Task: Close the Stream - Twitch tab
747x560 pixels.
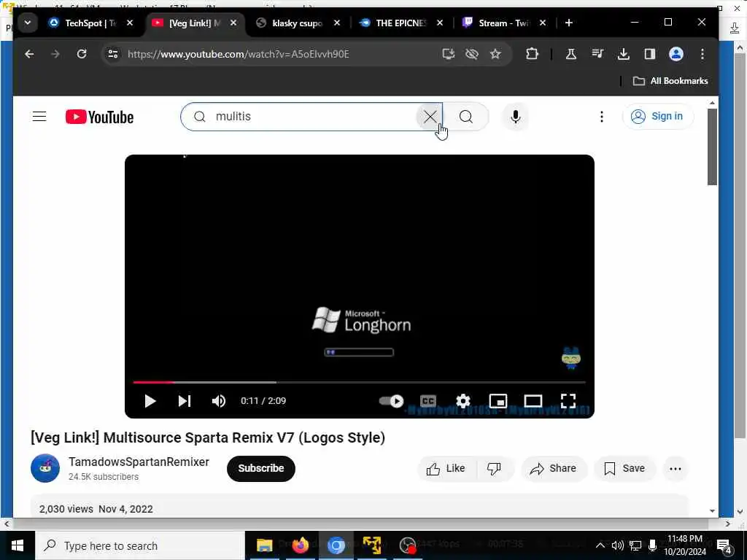Action: (543, 23)
